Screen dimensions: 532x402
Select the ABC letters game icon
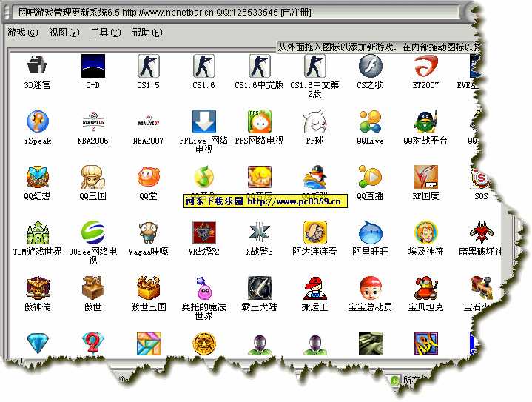[x=425, y=344]
